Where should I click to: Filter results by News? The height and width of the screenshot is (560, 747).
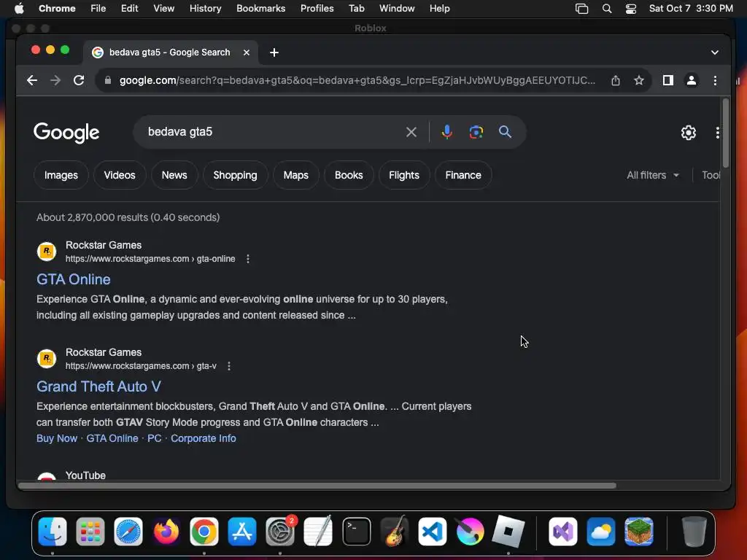click(x=174, y=175)
